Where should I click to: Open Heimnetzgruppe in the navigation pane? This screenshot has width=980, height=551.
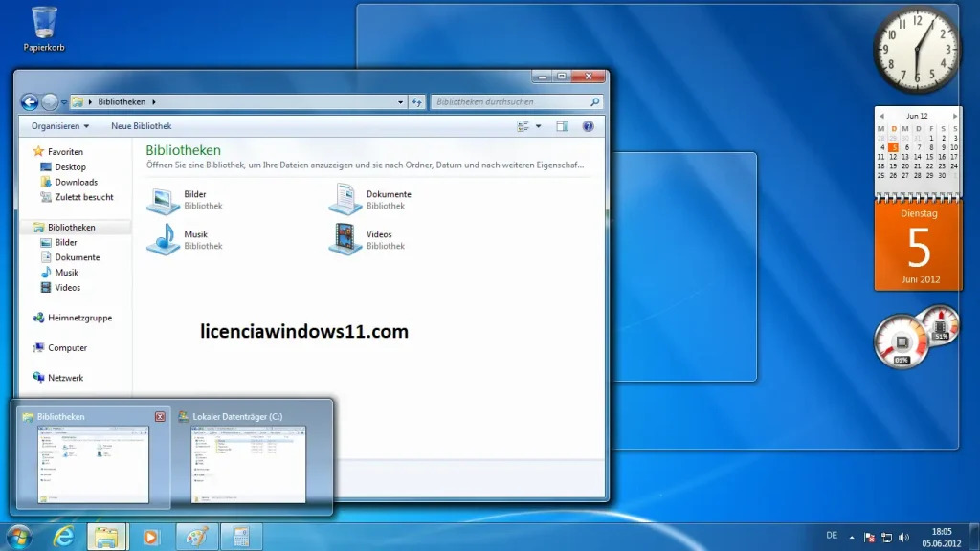tap(79, 318)
